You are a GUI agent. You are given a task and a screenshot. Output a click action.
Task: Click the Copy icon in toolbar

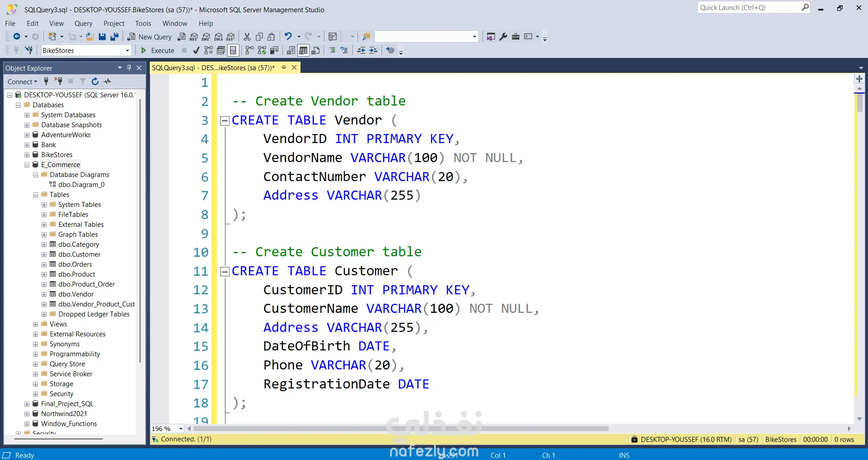click(x=259, y=37)
